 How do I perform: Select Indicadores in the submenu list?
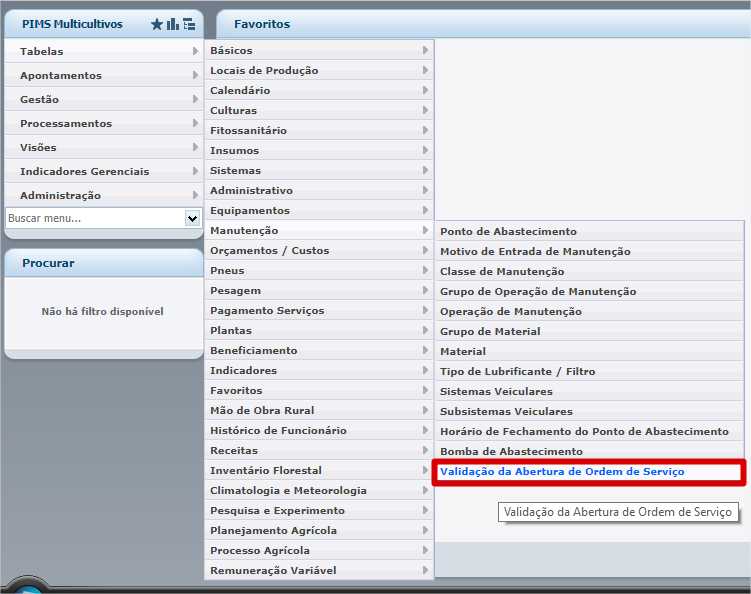(319, 370)
